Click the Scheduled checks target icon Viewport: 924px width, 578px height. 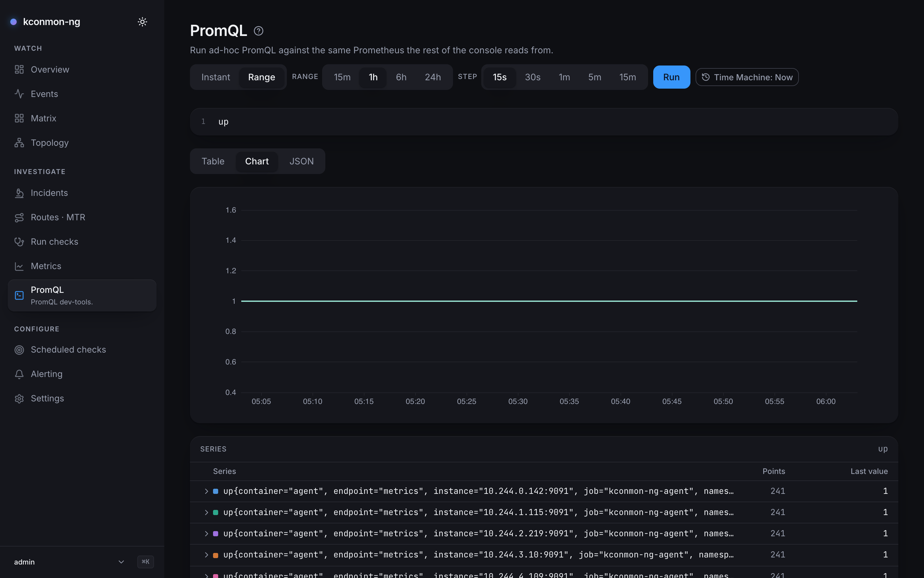(19, 350)
